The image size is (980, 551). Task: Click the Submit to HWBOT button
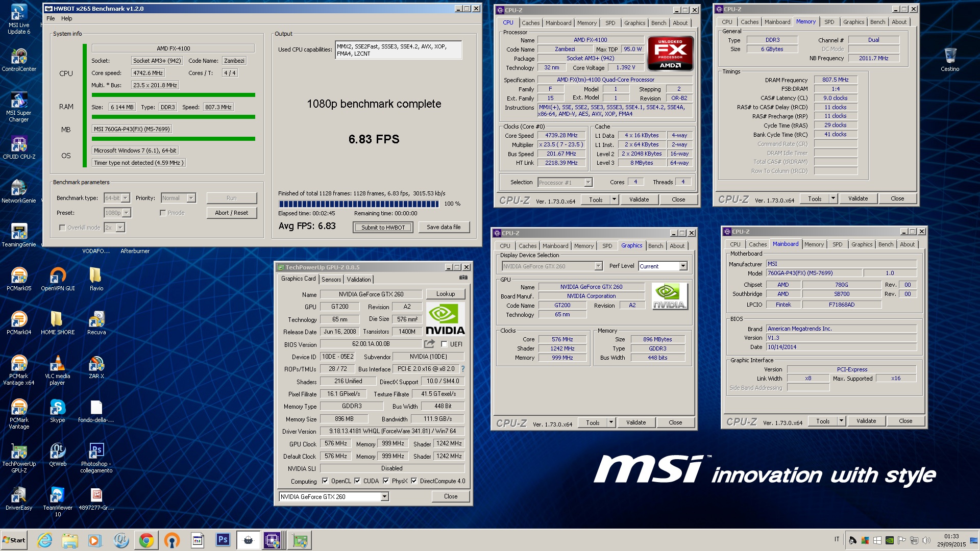coord(383,228)
